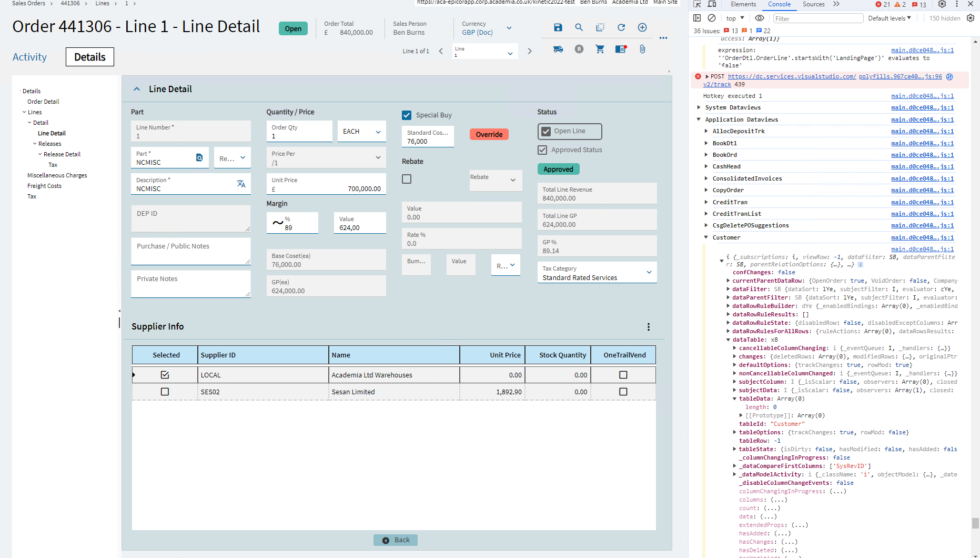
Task: Click the attachment paperclip icon
Action: click(x=642, y=49)
